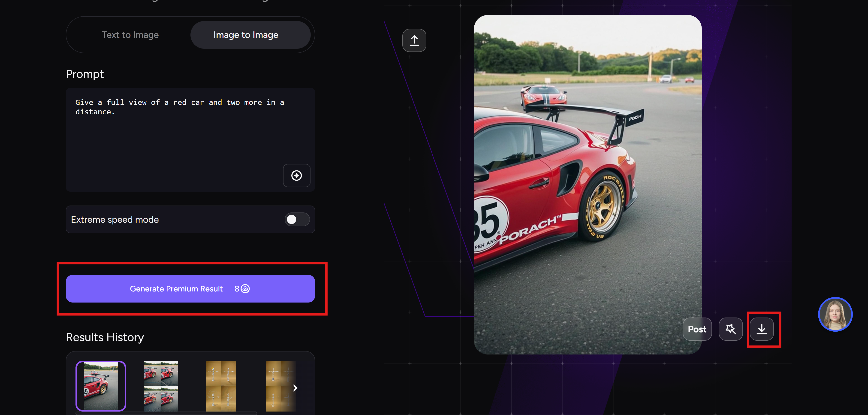Viewport: 868px width, 415px height.
Task: Click the credits coin icon on Generate button
Action: (246, 289)
